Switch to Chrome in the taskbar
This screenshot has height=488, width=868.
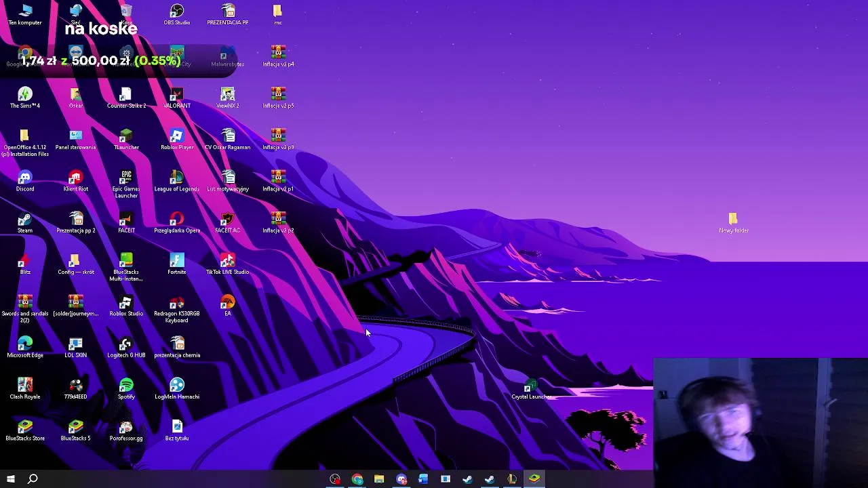point(357,479)
